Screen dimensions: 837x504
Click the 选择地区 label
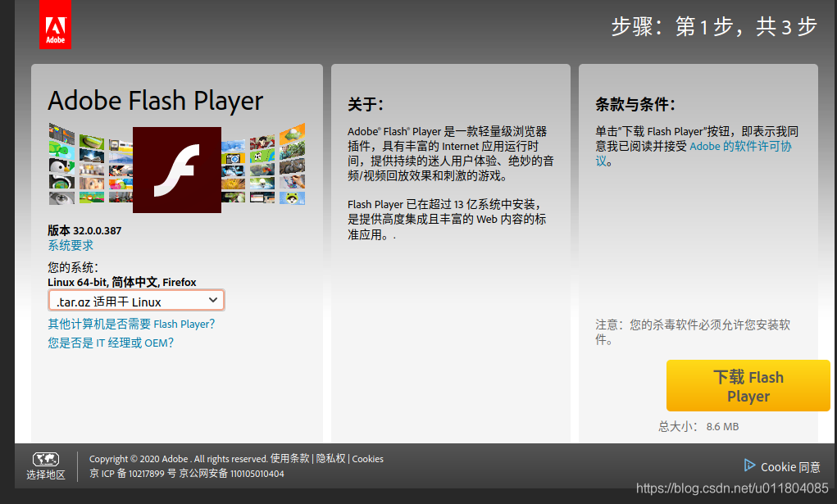(46, 474)
